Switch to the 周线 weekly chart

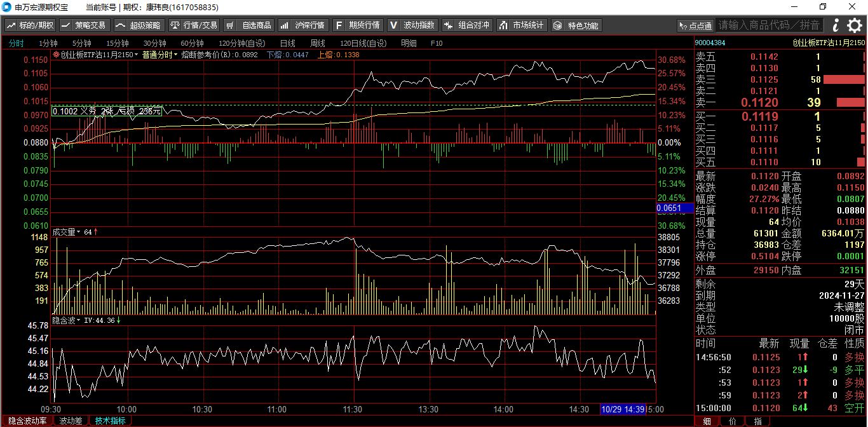click(318, 43)
